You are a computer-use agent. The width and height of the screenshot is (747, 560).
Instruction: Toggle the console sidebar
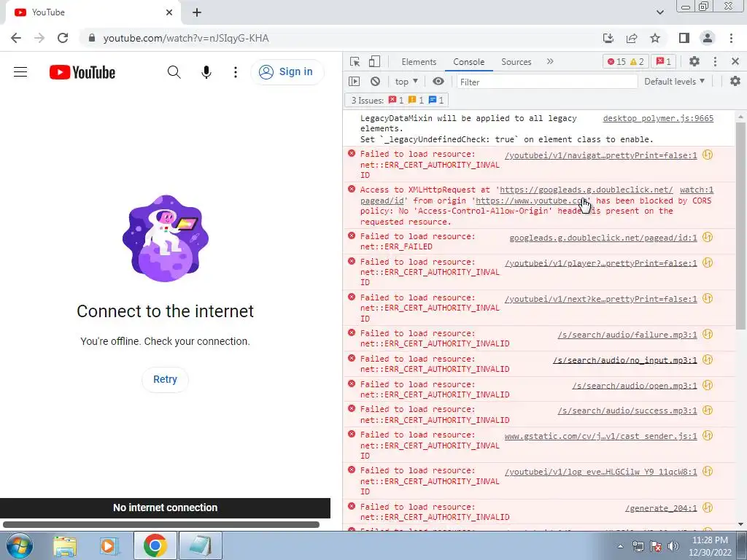(354, 82)
